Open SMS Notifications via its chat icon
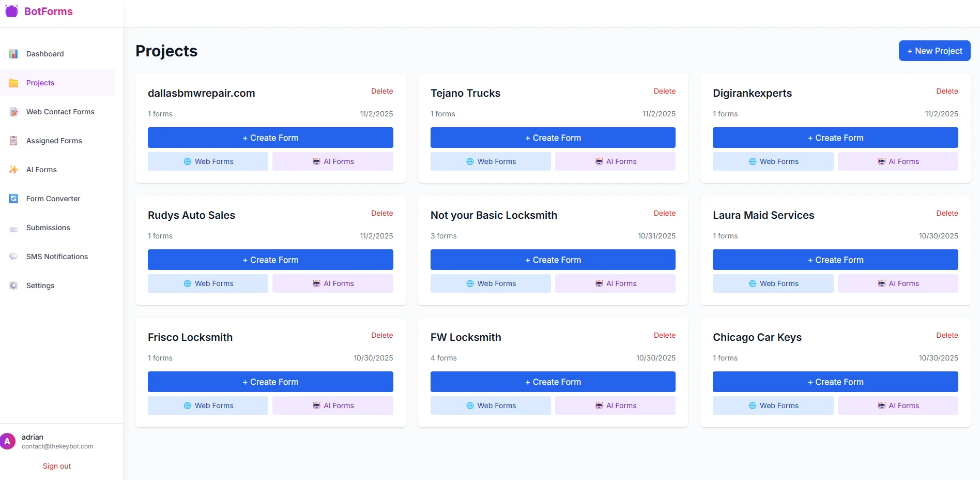The image size is (980, 480). tap(13, 257)
